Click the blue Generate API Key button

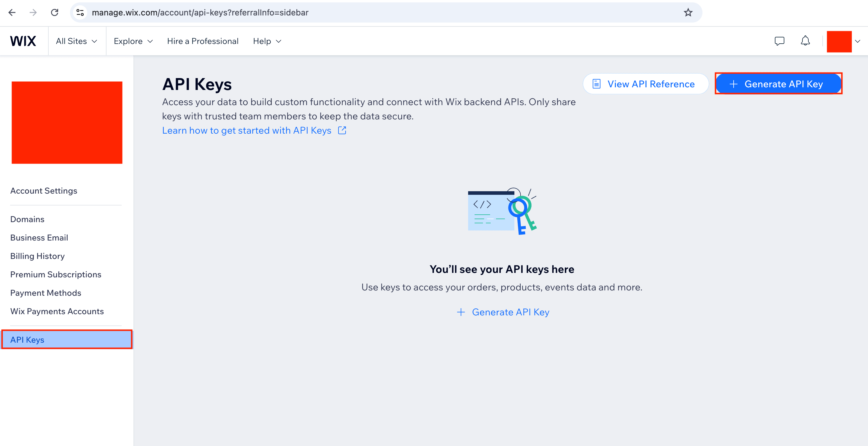(778, 84)
